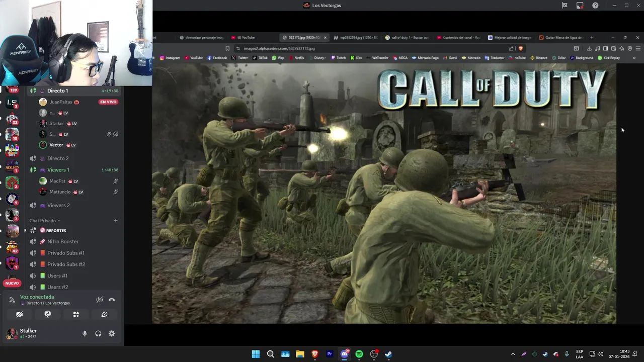The height and width of the screenshot is (362, 644).
Task: Join Viewers 2 voice channel
Action: pyautogui.click(x=74, y=205)
